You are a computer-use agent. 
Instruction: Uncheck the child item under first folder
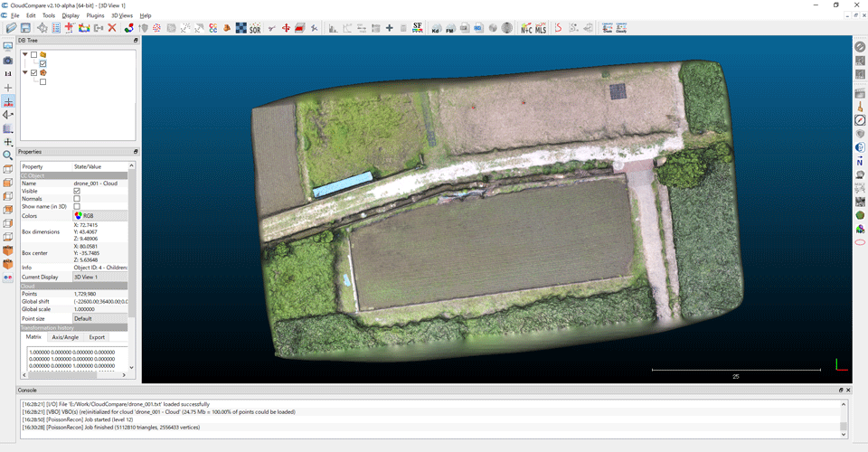(x=42, y=63)
